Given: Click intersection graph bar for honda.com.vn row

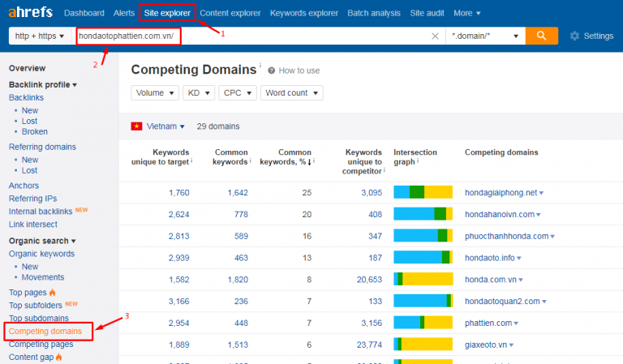Looking at the screenshot, I should click(x=423, y=279).
